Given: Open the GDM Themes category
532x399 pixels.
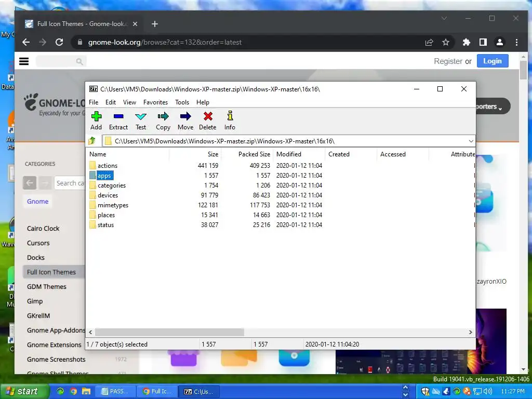Looking at the screenshot, I should tap(46, 287).
